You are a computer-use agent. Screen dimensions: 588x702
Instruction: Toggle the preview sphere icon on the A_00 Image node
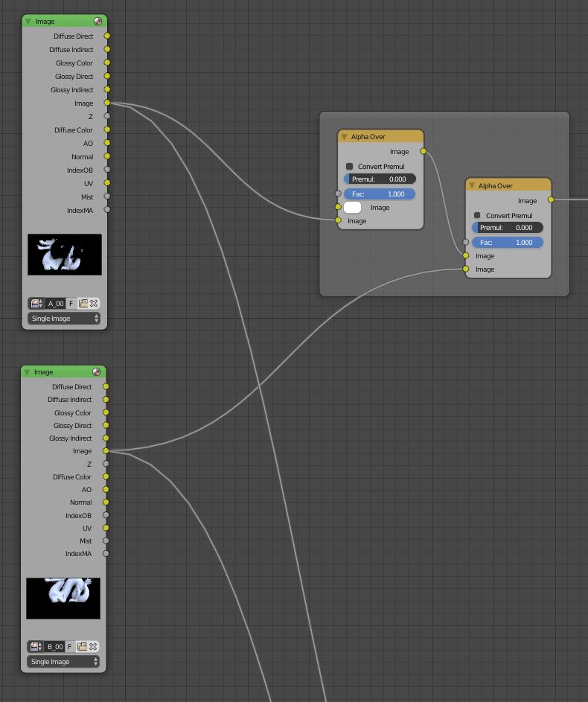pyautogui.click(x=98, y=21)
